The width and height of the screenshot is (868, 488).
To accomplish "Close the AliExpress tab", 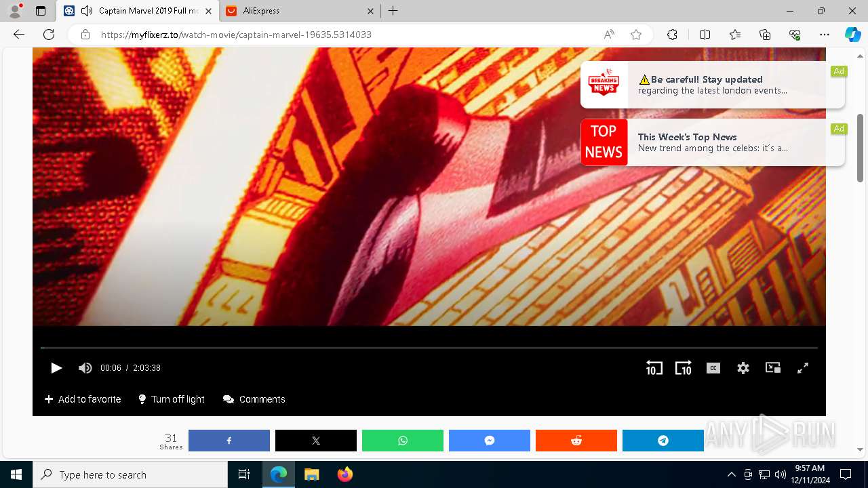I will (x=370, y=11).
